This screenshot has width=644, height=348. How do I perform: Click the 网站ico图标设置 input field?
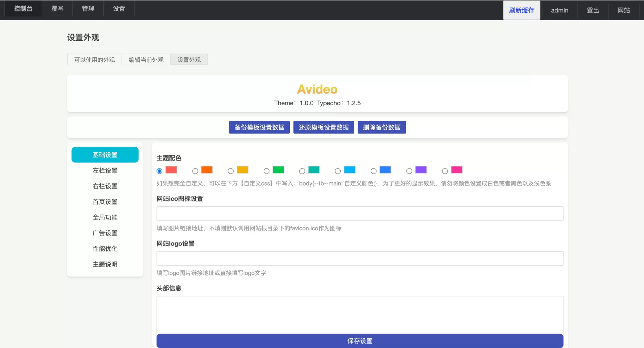pos(360,214)
